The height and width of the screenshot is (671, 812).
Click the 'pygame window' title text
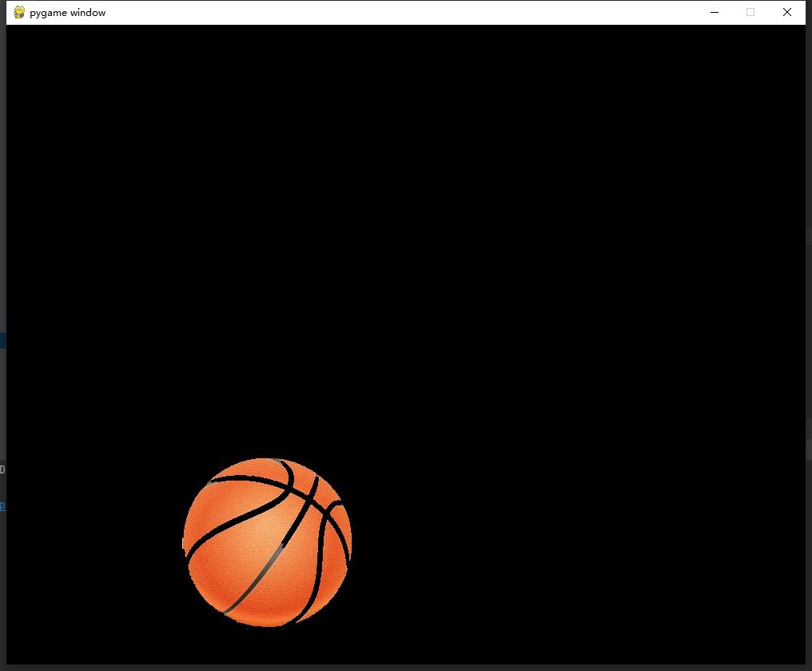(67, 13)
